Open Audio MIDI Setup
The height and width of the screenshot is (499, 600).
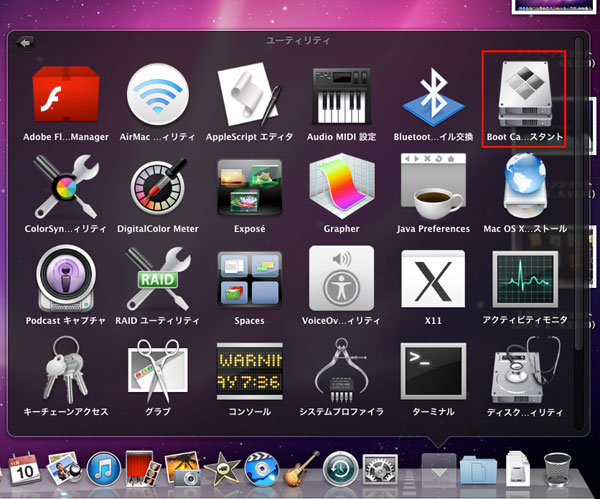[341, 103]
